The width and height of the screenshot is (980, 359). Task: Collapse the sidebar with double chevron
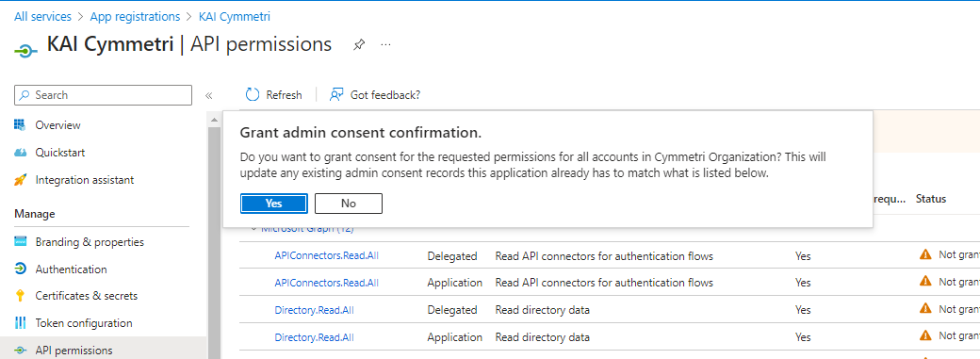pos(209,96)
